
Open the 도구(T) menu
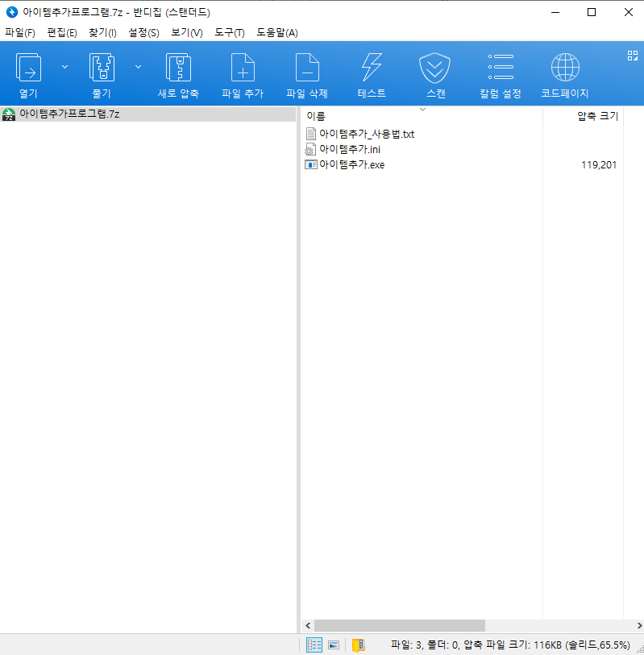230,33
